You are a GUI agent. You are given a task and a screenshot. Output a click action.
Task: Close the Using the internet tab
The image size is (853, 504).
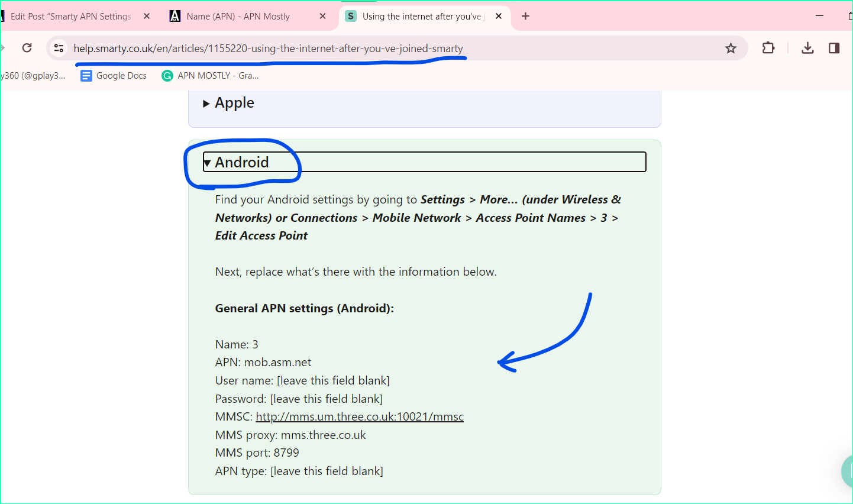(499, 16)
